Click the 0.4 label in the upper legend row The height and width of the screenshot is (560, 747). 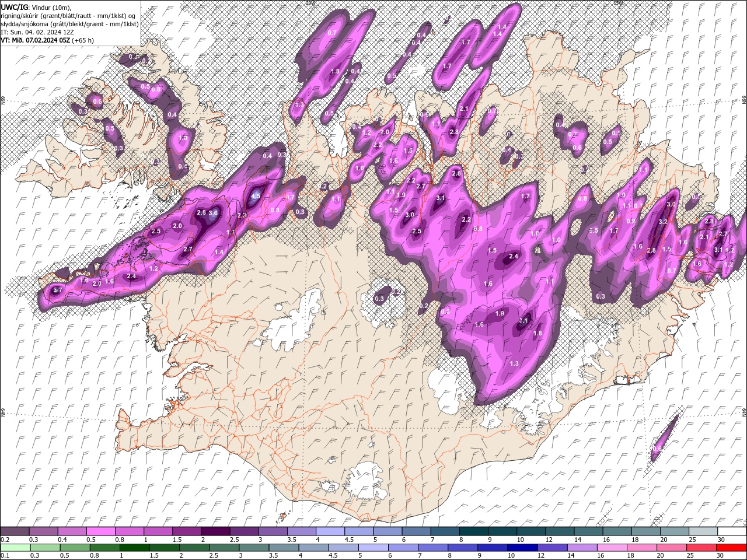pyautogui.click(x=62, y=540)
